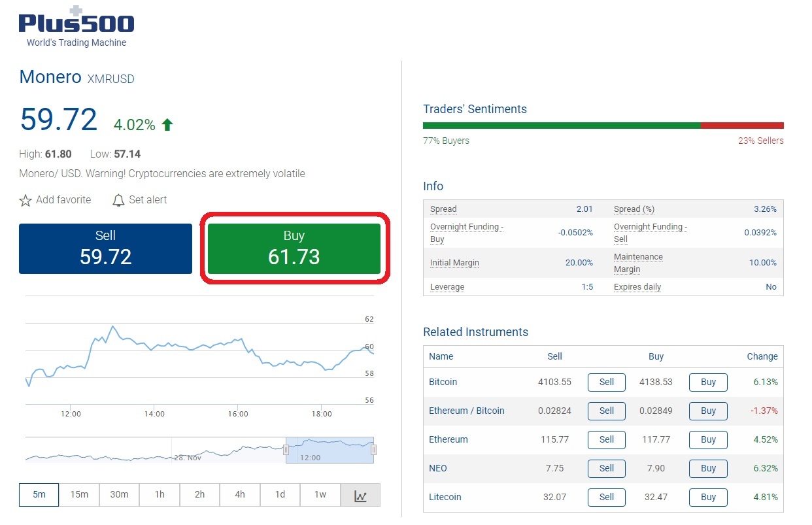Open the Ethereum / Bitcoin instrument link
Viewport: 812px width, 525px height.
click(466, 411)
